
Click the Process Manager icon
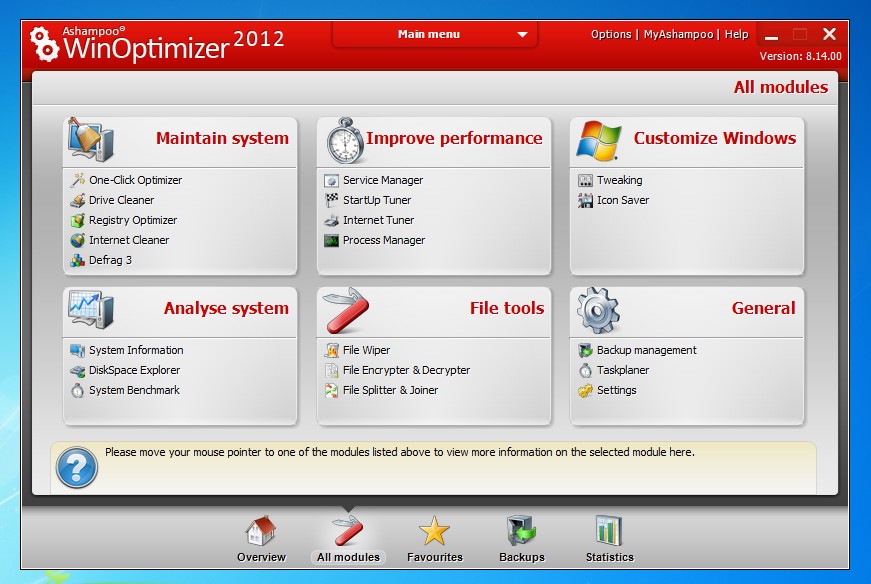332,240
